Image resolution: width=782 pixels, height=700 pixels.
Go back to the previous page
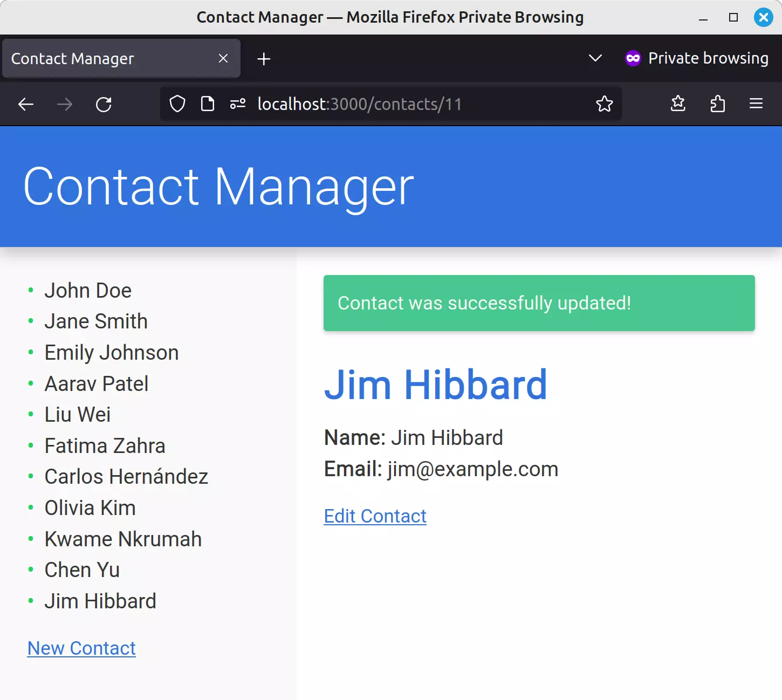[26, 104]
